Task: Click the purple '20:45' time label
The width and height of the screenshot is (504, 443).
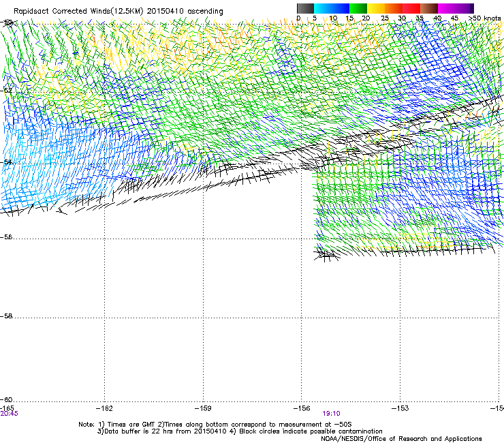Action: 10,414
